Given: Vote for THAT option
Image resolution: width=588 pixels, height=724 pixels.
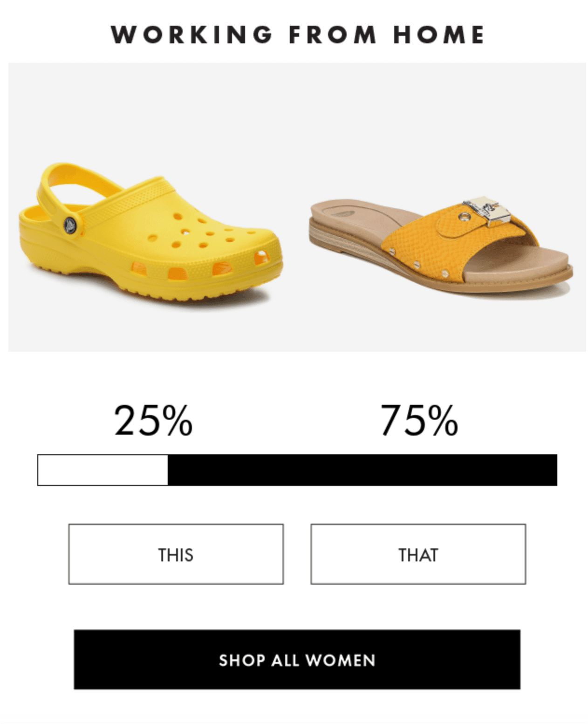Looking at the screenshot, I should (x=418, y=554).
